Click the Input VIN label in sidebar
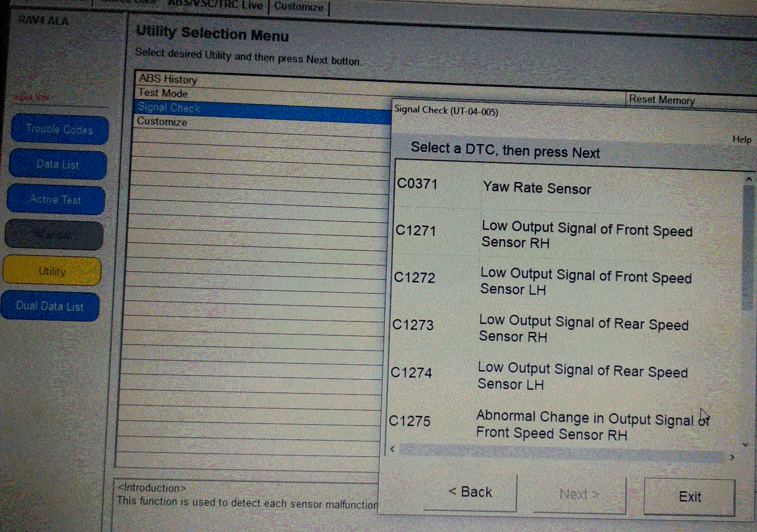This screenshot has width=757, height=532. [x=31, y=98]
